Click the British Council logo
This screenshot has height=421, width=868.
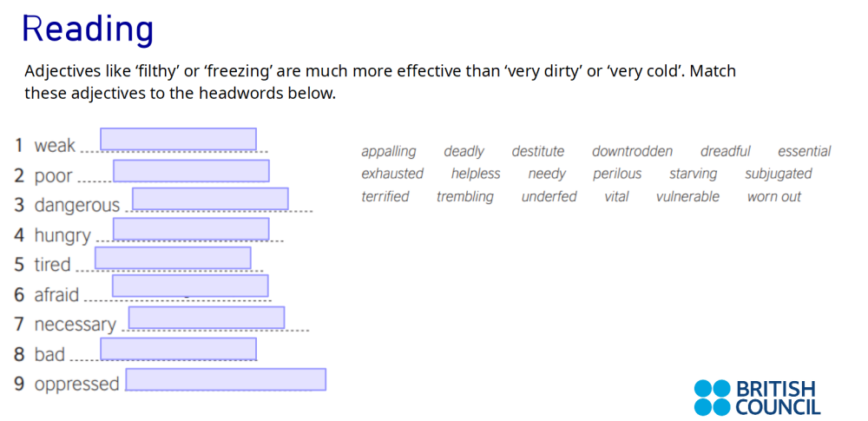[x=757, y=398]
